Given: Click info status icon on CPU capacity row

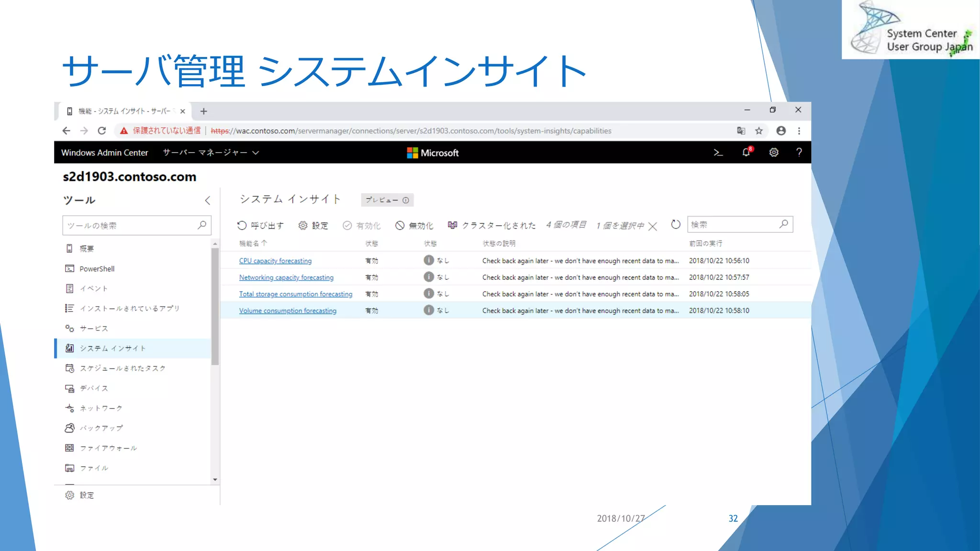Looking at the screenshot, I should click(429, 260).
